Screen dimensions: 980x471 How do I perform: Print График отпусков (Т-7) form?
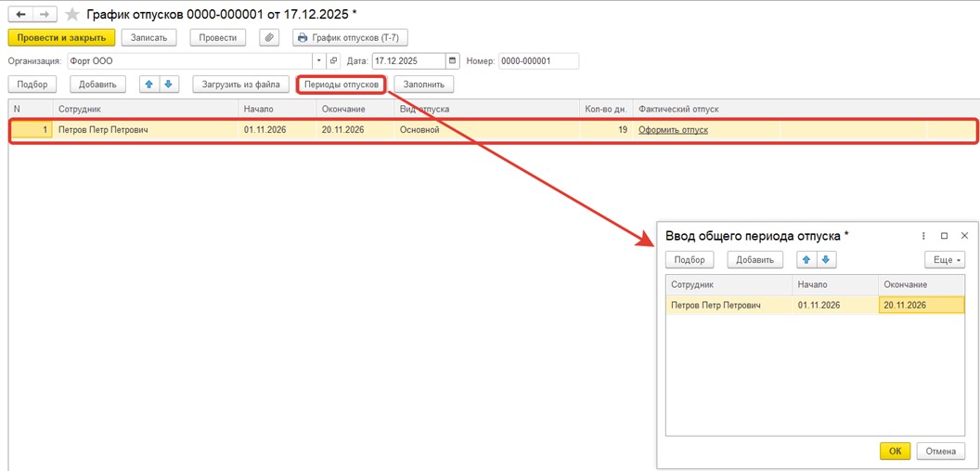tap(350, 38)
